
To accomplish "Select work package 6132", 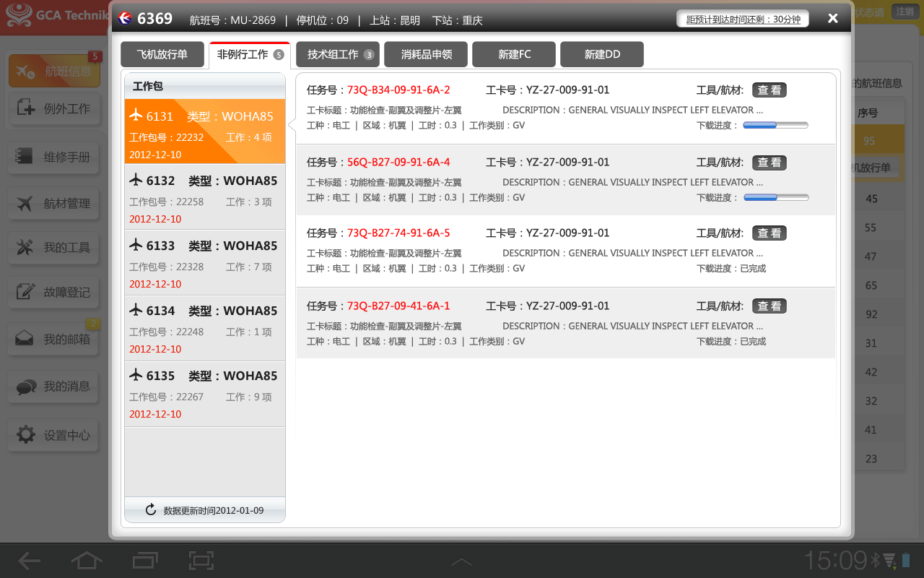I will point(205,197).
